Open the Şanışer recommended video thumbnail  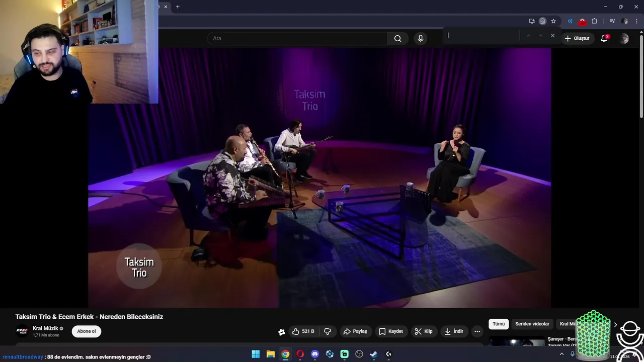(x=517, y=341)
